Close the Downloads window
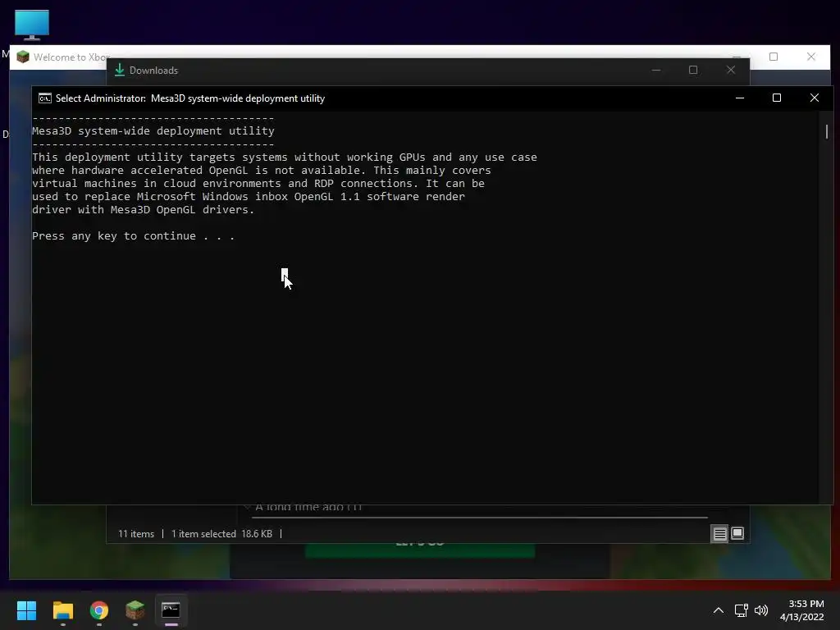The image size is (840, 630). 731,71
